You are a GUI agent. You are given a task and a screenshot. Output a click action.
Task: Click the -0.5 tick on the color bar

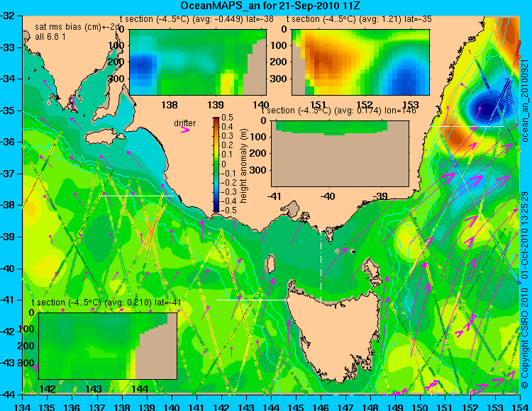228,210
